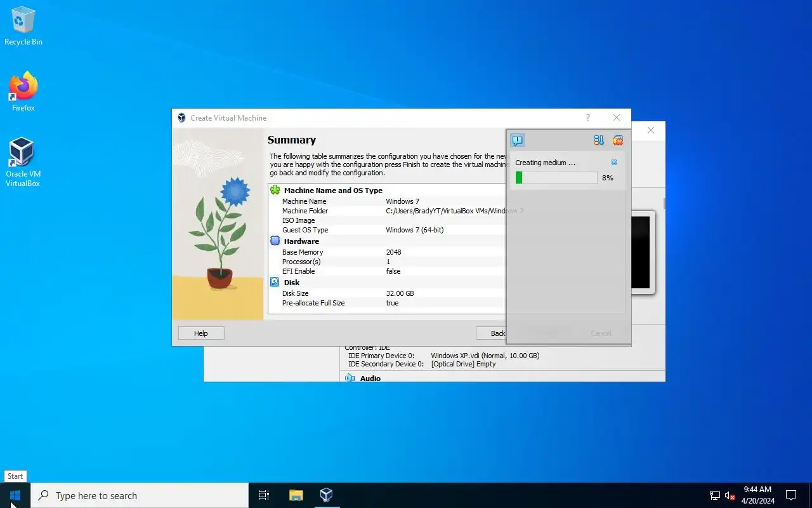Close the Create Virtual Machine dialog
The image size is (812, 508).
click(617, 117)
